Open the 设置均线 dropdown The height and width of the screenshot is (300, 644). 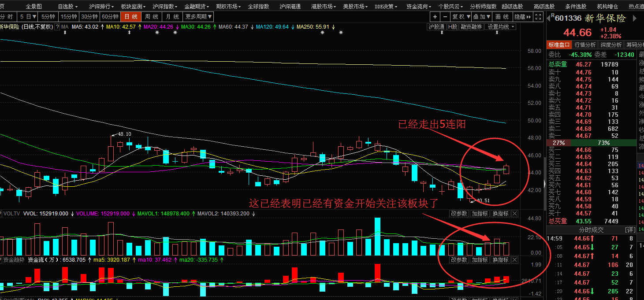501,27
